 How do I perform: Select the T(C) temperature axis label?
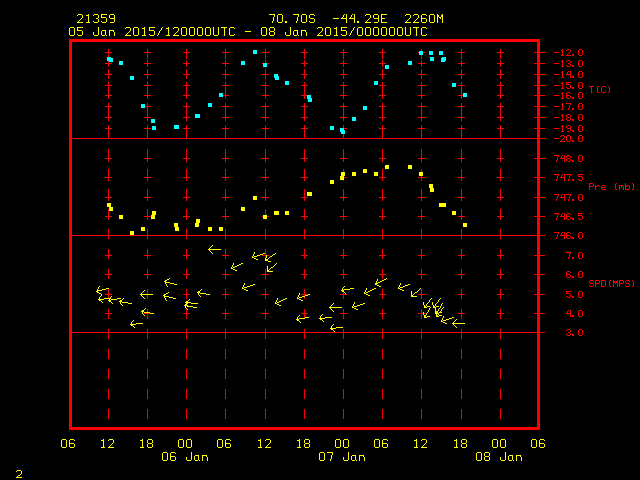pyautogui.click(x=599, y=90)
